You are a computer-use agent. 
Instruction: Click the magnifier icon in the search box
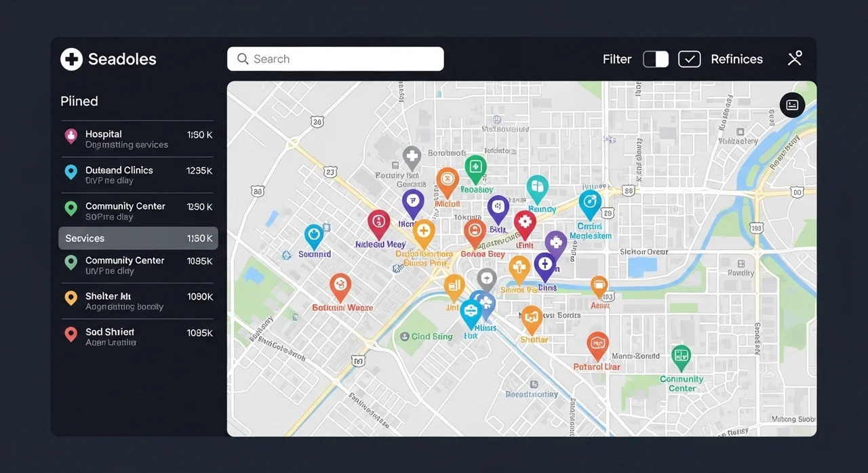243,59
